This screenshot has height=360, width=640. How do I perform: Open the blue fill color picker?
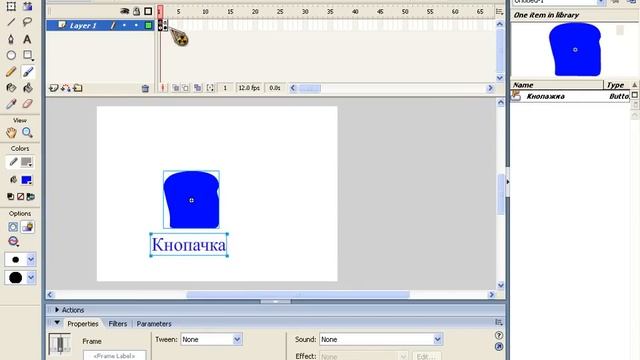click(27, 180)
